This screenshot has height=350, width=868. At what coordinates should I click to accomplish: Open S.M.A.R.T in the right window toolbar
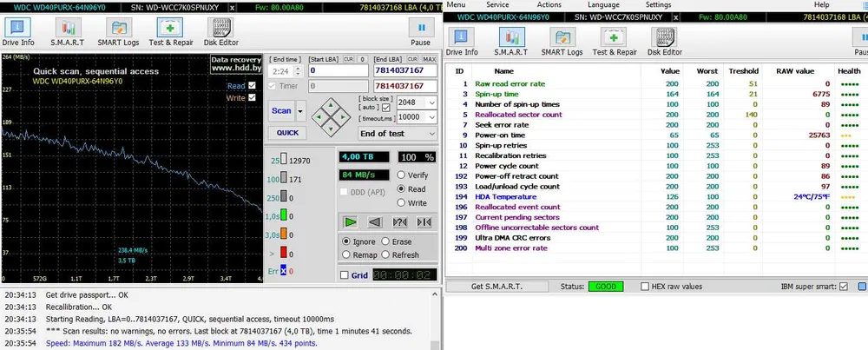pyautogui.click(x=511, y=42)
